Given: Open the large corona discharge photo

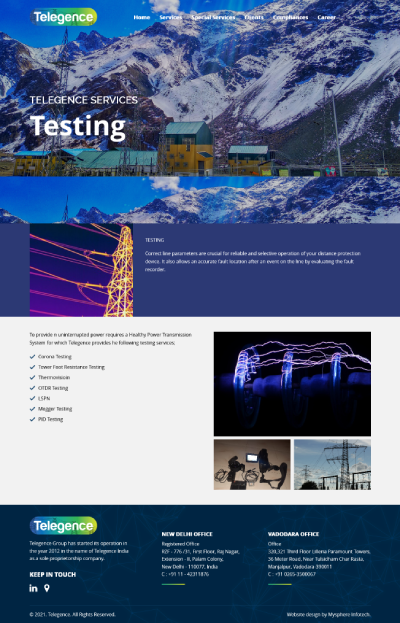Looking at the screenshot, I should [292, 384].
